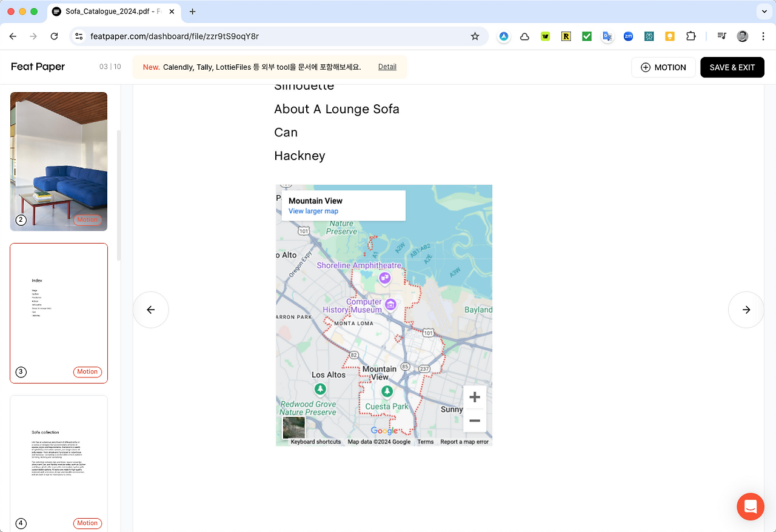Select the Sofa_Catalogue_2024.pdf browser tab

[113, 12]
